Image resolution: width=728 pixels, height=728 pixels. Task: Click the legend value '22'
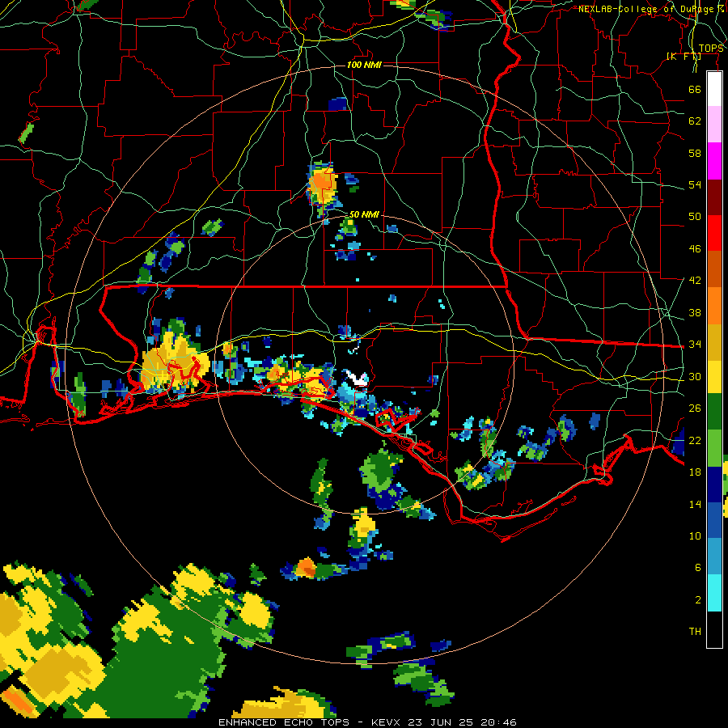(x=695, y=440)
